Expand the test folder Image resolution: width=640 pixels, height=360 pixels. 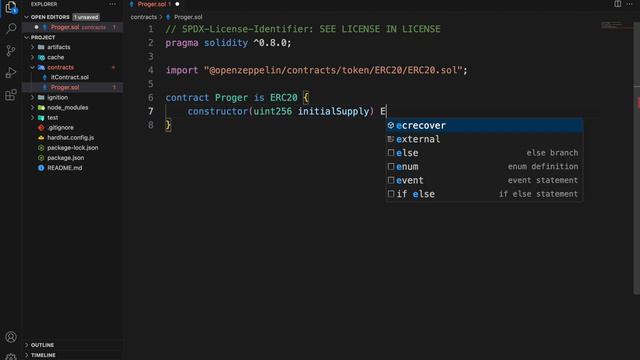pos(33,118)
